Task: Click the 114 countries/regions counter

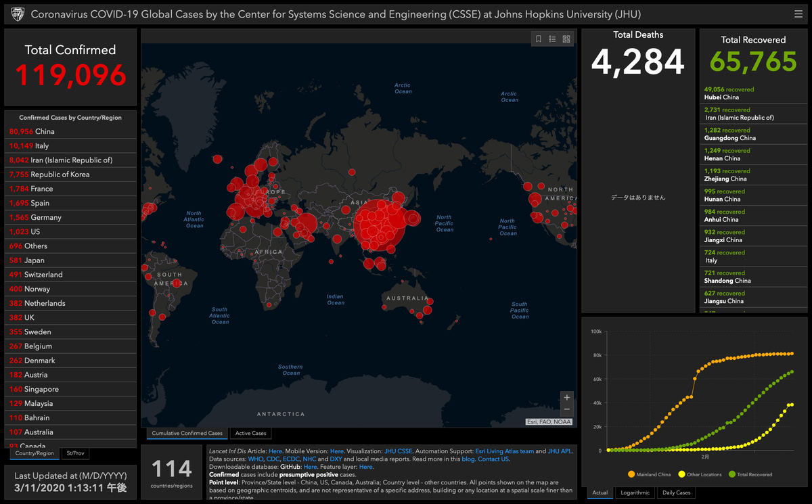Action: pyautogui.click(x=172, y=472)
